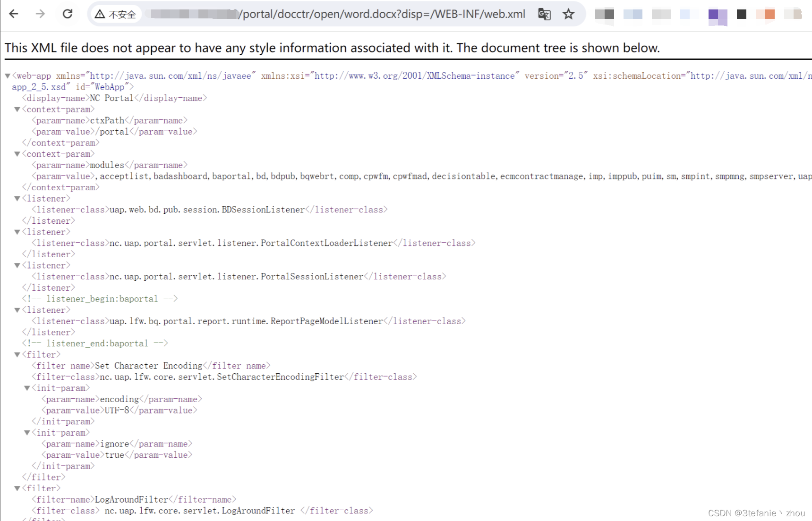
Task: Collapse the ignore init-param node
Action: pyautogui.click(x=27, y=433)
